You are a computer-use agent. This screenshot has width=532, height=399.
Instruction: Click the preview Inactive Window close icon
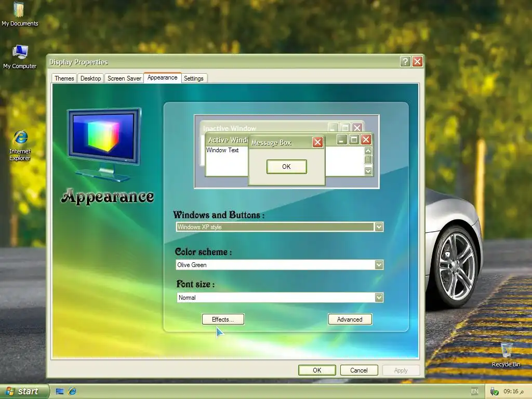tap(357, 128)
